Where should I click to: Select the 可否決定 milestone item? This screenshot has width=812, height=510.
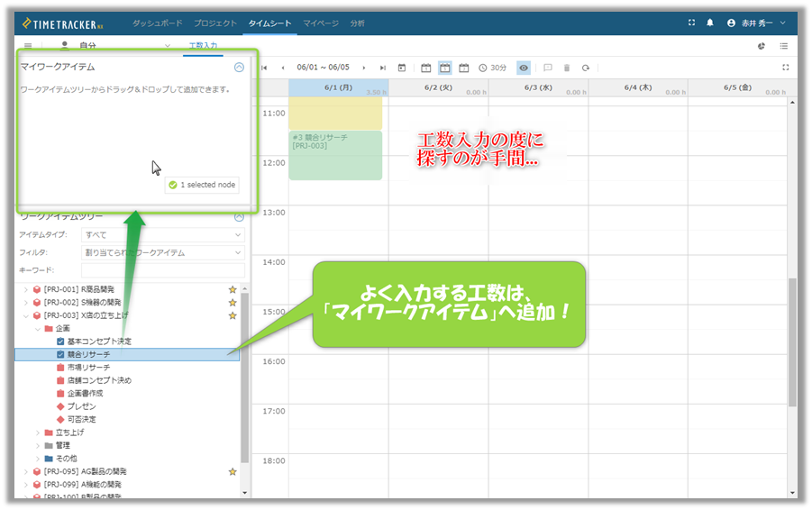point(81,419)
